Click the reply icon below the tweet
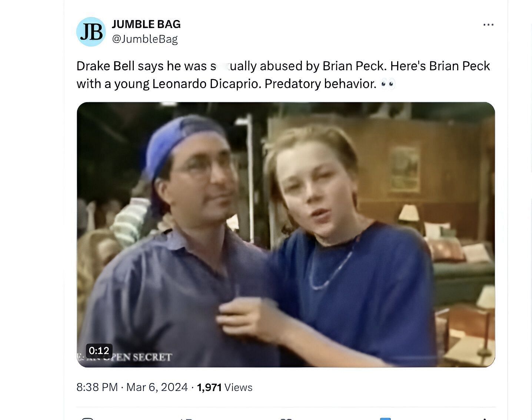This screenshot has width=532, height=420. 87,419
